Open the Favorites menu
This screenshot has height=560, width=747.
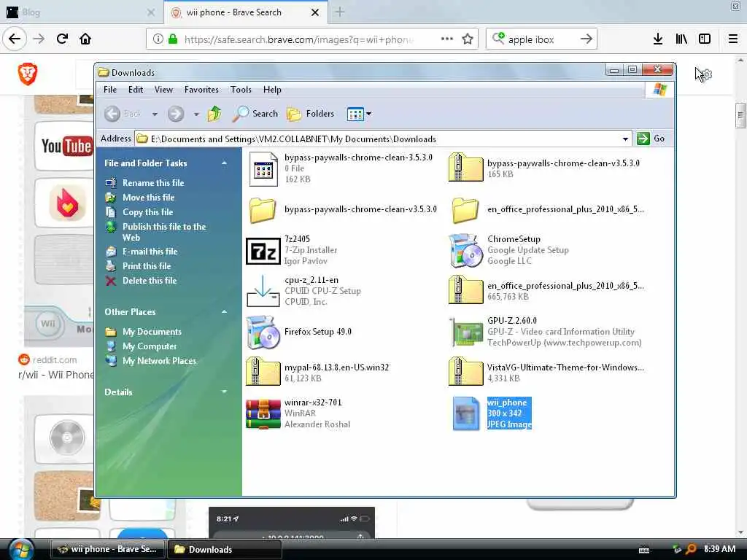(x=201, y=90)
